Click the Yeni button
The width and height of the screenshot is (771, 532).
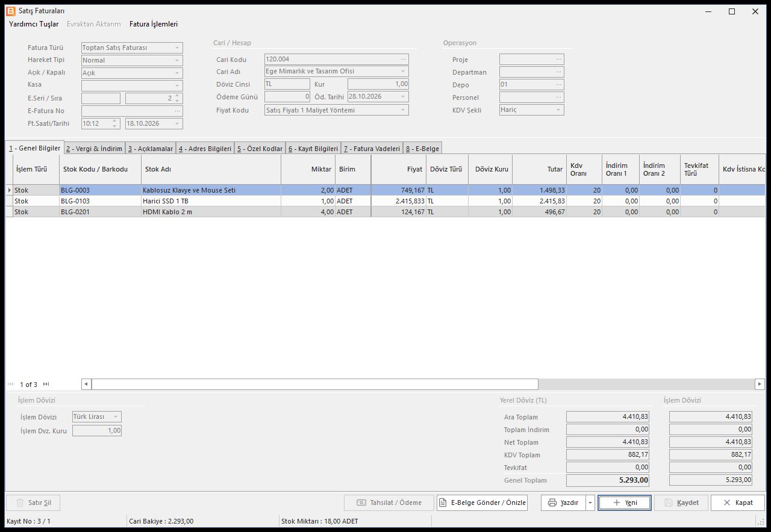coord(625,503)
